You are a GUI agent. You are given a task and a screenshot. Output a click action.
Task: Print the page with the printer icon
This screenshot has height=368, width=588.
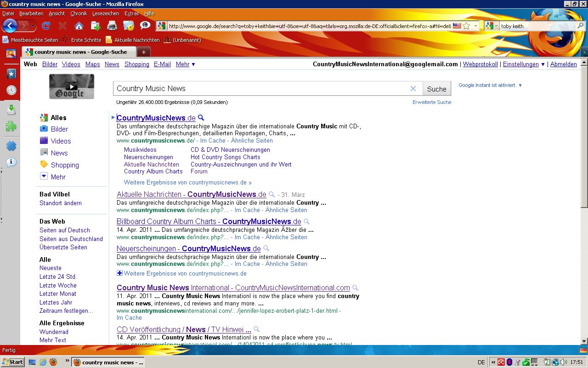point(112,26)
